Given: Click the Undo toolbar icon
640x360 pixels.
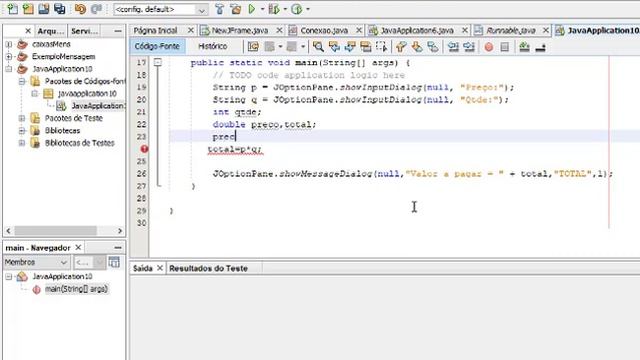Looking at the screenshot, I should tap(80, 9).
